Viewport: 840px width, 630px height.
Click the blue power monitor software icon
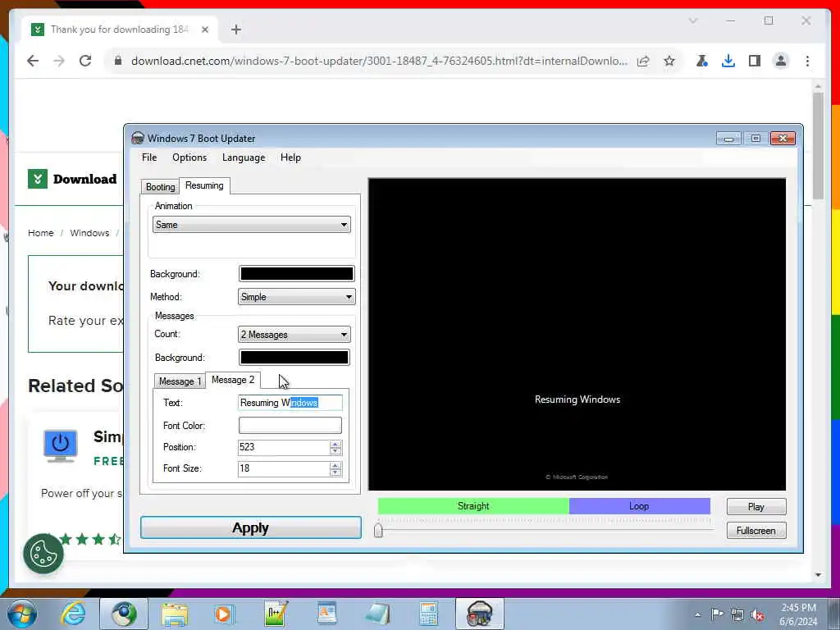tap(61, 445)
